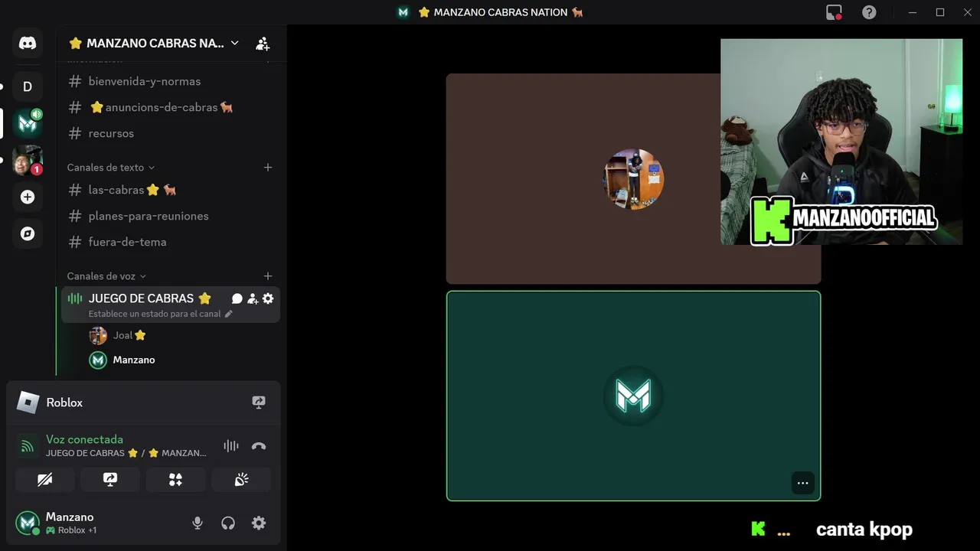
Task: Invite members to JUEGO DE CABRAS channel
Action: point(253,299)
